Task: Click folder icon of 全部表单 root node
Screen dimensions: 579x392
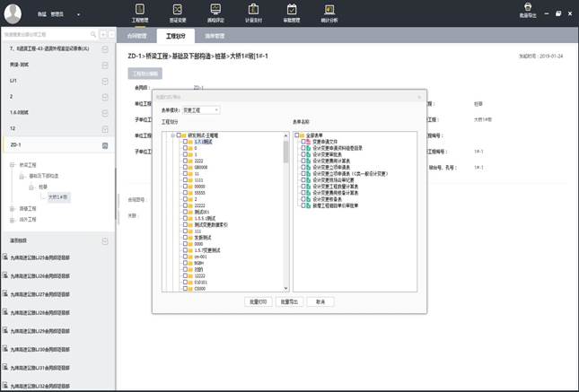Action: tap(303, 135)
